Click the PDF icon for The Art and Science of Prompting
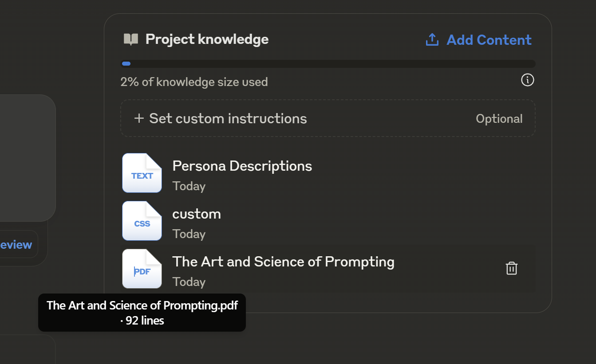Screen dimensions: 596x364 pyautogui.click(x=142, y=269)
